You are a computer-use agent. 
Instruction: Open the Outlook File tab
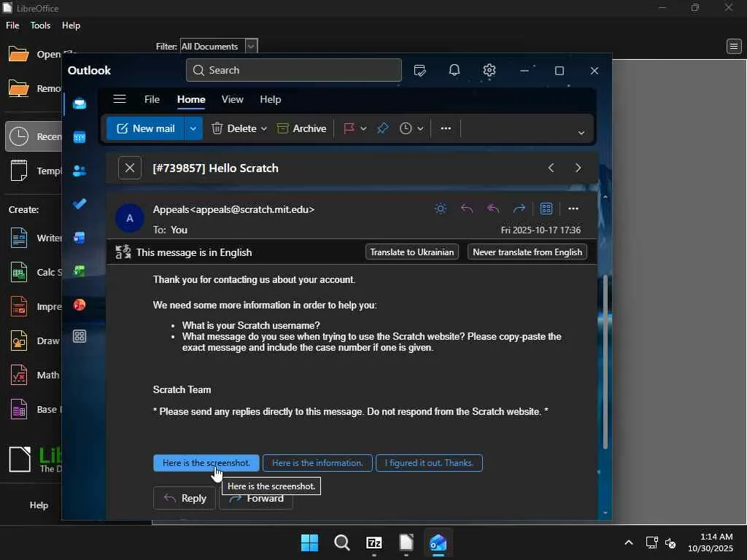pyautogui.click(x=152, y=99)
